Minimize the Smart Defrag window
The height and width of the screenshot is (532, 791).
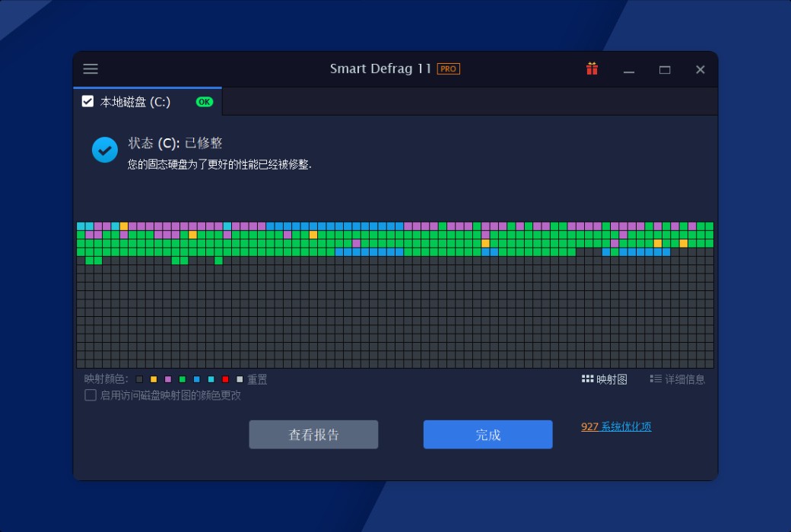click(628, 70)
